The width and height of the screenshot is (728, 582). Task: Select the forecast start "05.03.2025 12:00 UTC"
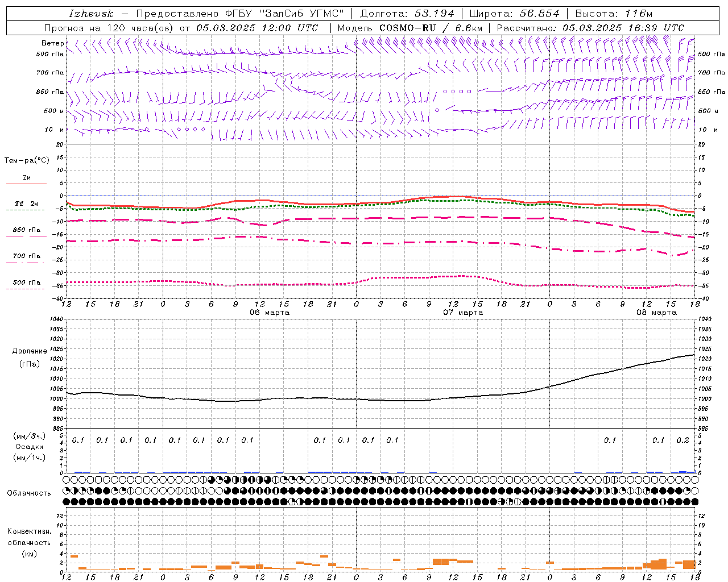click(257, 28)
